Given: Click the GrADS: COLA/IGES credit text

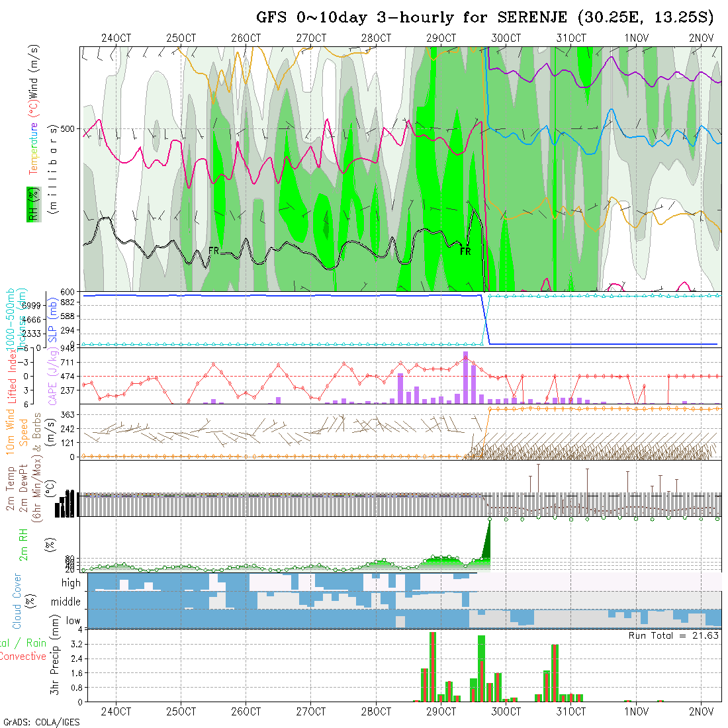Looking at the screenshot, I should 41,722.
